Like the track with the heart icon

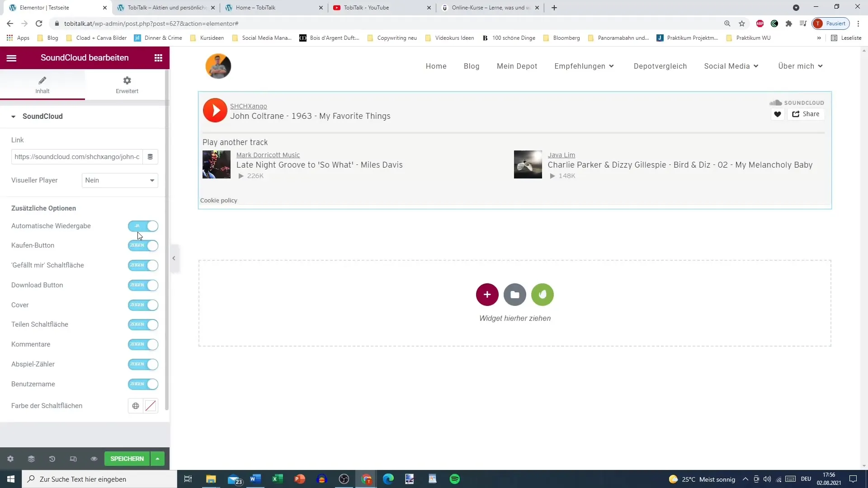pyautogui.click(x=778, y=114)
